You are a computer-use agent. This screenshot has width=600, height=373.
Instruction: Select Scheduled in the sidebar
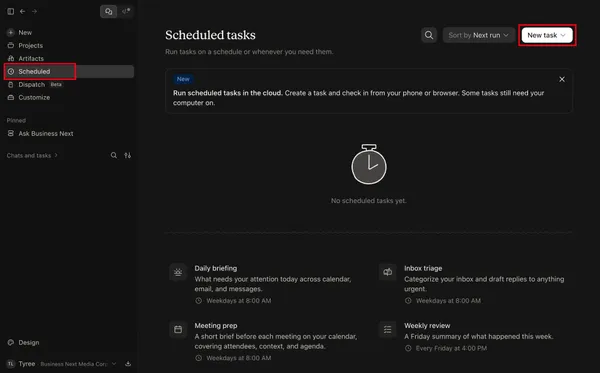69,72
